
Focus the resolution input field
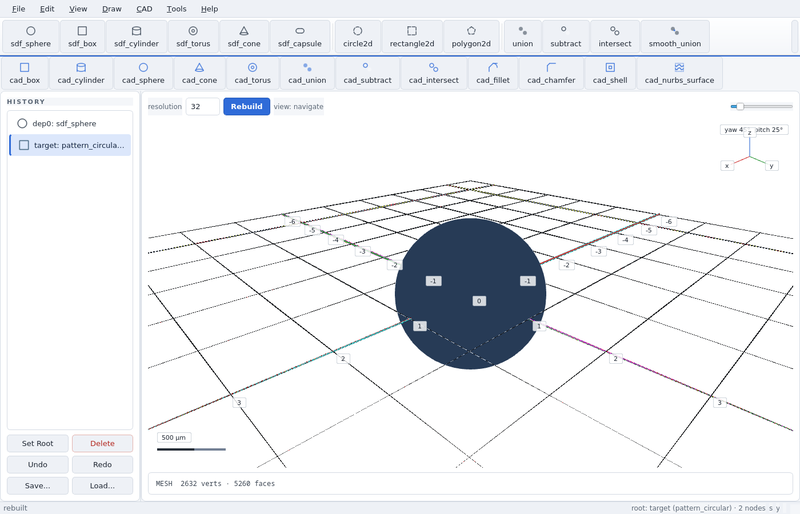pos(203,106)
